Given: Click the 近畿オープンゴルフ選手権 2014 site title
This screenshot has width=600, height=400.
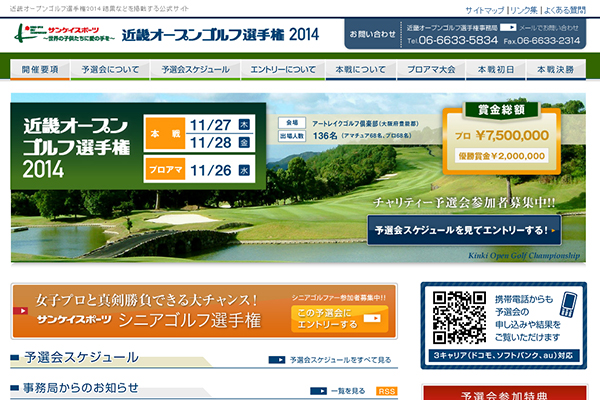Looking at the screenshot, I should (220, 35).
